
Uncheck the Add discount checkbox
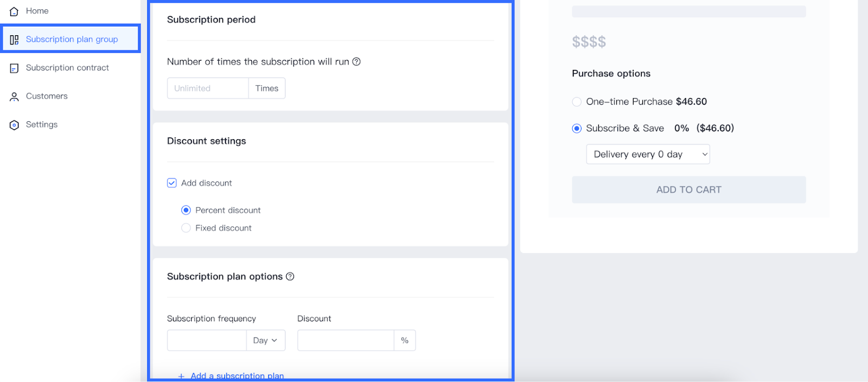click(x=172, y=183)
